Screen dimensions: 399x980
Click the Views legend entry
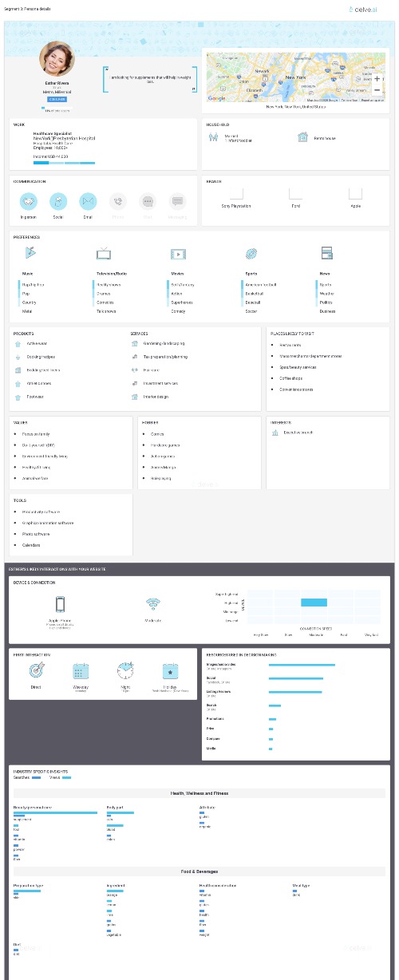61,776
